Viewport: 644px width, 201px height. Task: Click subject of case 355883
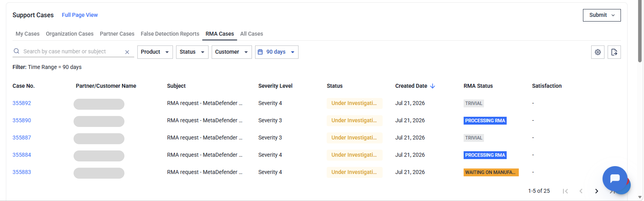tap(205, 172)
